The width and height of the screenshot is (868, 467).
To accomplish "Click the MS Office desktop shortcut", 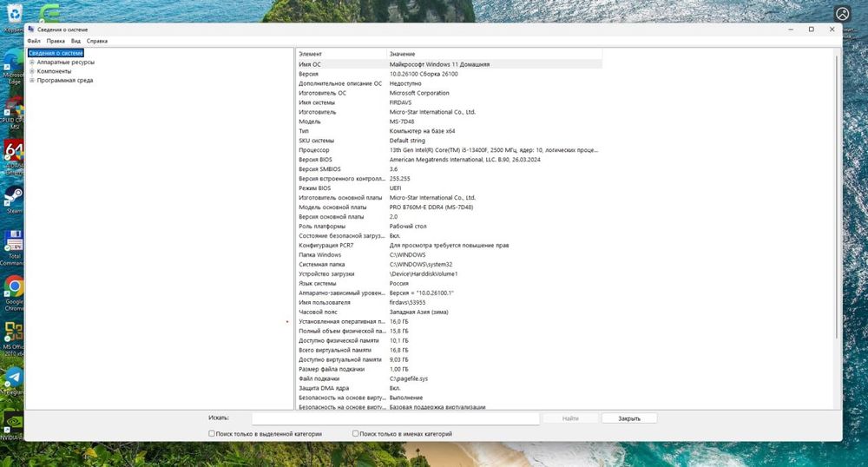I will pyautogui.click(x=13, y=332).
